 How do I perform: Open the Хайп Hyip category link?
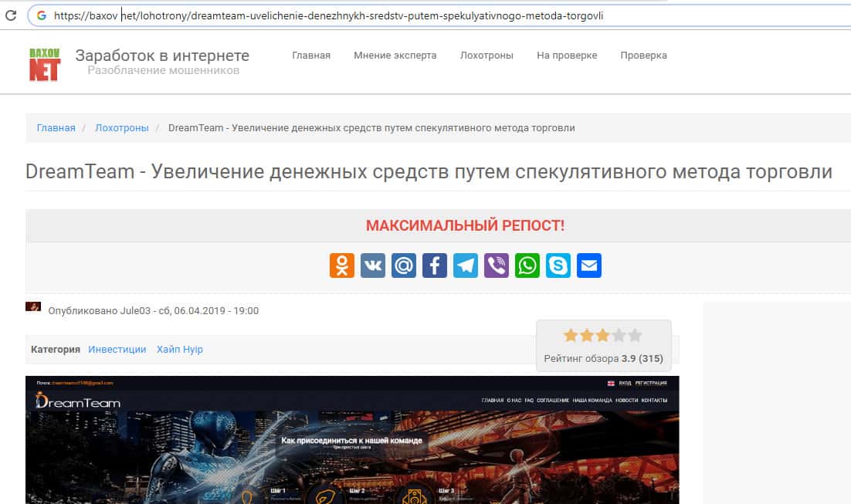180,350
